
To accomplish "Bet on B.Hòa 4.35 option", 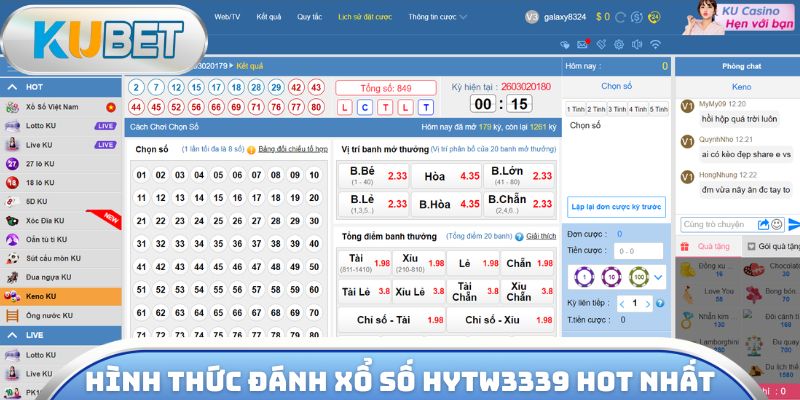I will [446, 204].
